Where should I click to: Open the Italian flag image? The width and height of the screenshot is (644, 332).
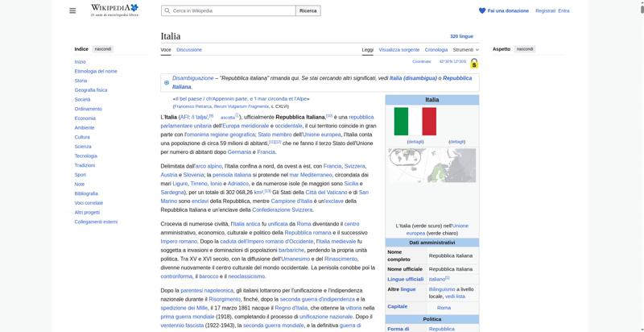tap(415, 122)
